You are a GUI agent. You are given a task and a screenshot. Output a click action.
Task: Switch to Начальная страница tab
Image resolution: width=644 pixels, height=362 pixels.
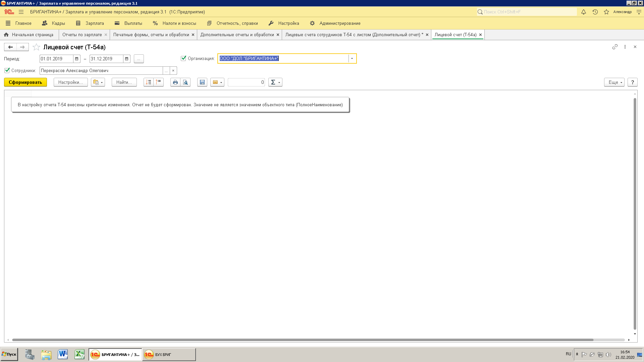coord(29,35)
